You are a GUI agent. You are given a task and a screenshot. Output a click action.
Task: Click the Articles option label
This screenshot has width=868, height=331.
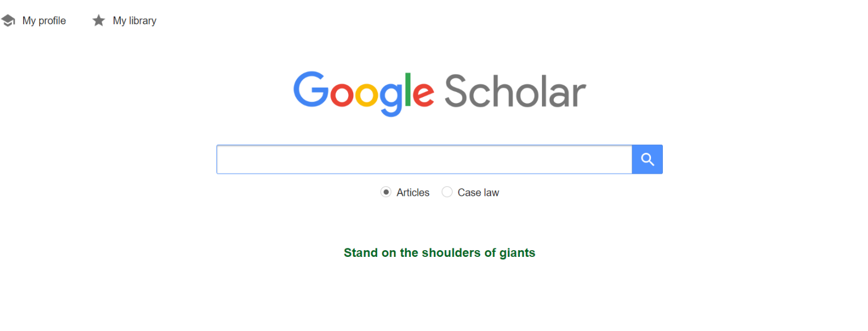(x=413, y=192)
